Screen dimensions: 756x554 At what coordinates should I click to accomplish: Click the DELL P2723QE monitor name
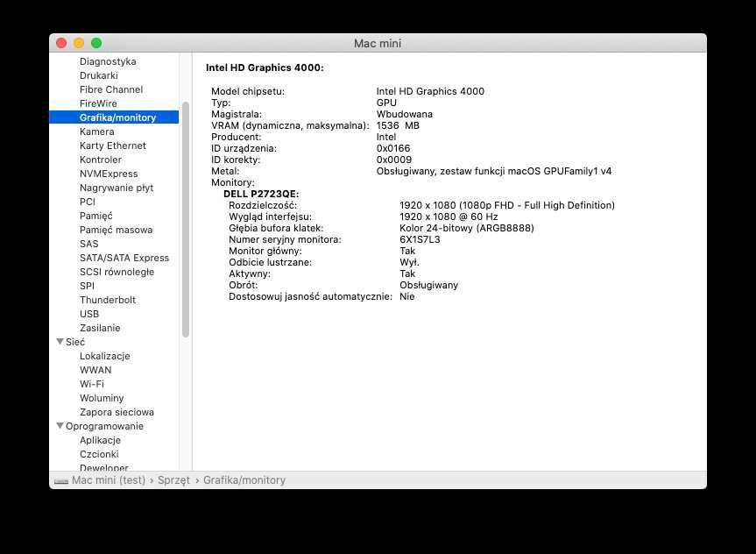pyautogui.click(x=261, y=194)
